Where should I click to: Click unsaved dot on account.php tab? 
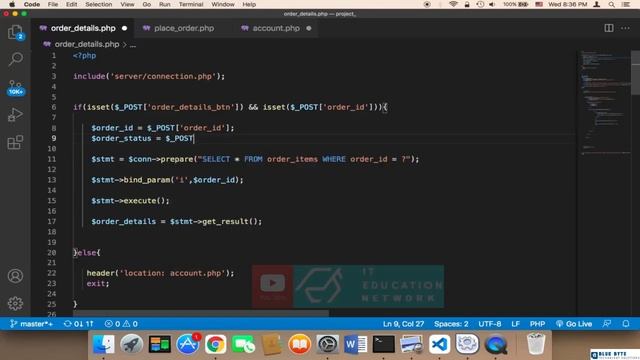tap(309, 28)
